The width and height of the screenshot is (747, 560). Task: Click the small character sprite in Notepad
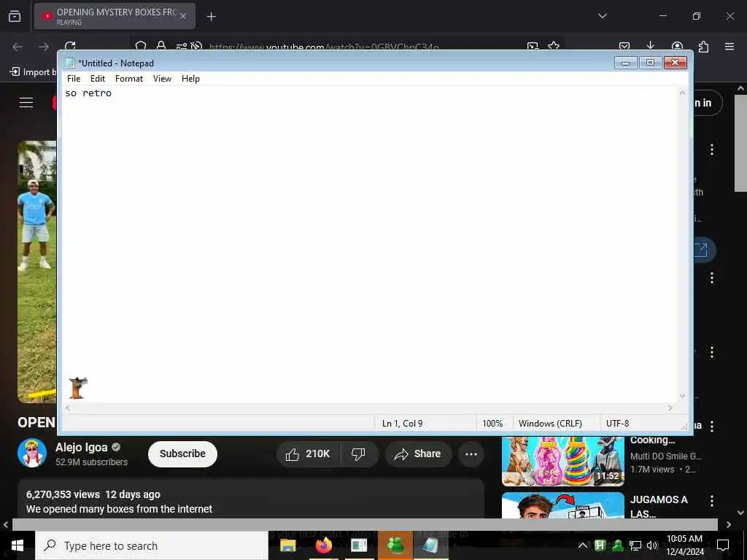click(x=77, y=387)
